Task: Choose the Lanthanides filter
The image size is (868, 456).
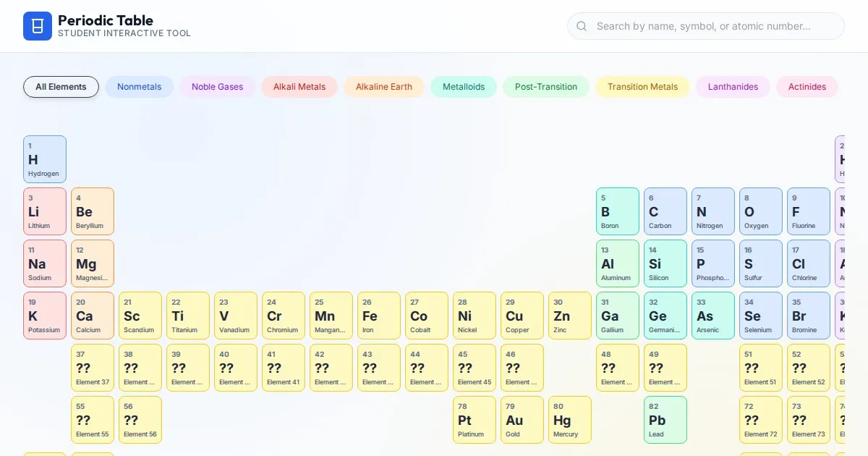Action: [733, 87]
